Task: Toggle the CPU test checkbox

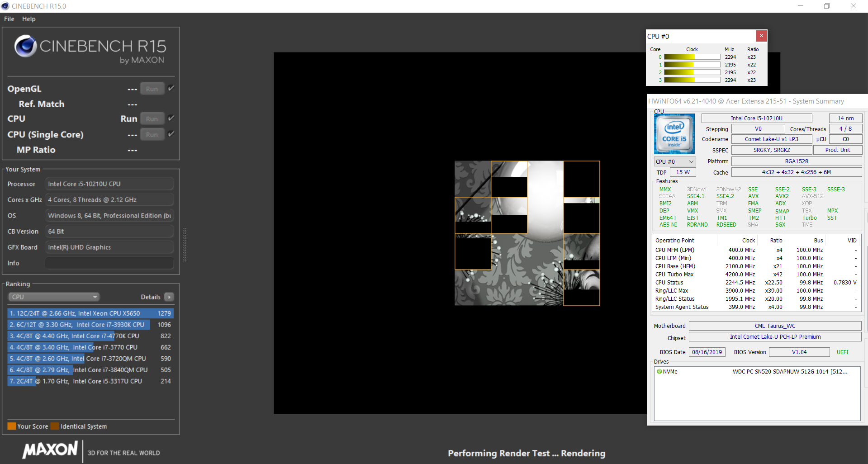Action: point(171,118)
